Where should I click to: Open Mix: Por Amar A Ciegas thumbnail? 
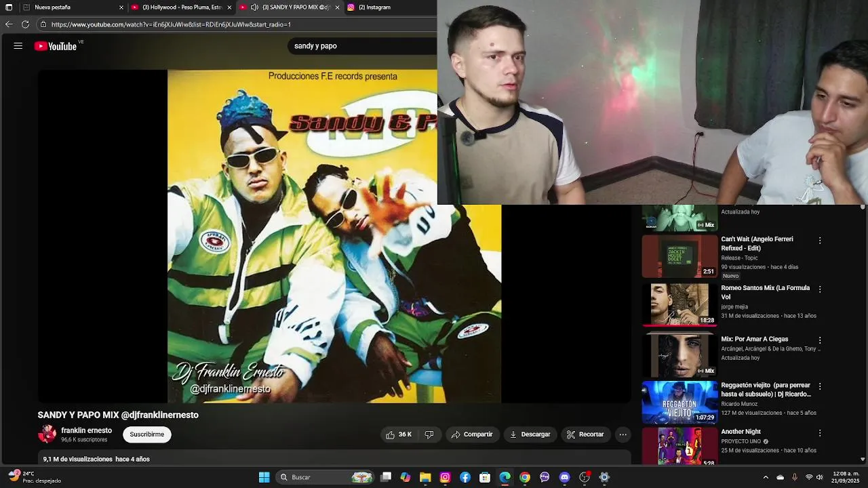pyautogui.click(x=679, y=355)
